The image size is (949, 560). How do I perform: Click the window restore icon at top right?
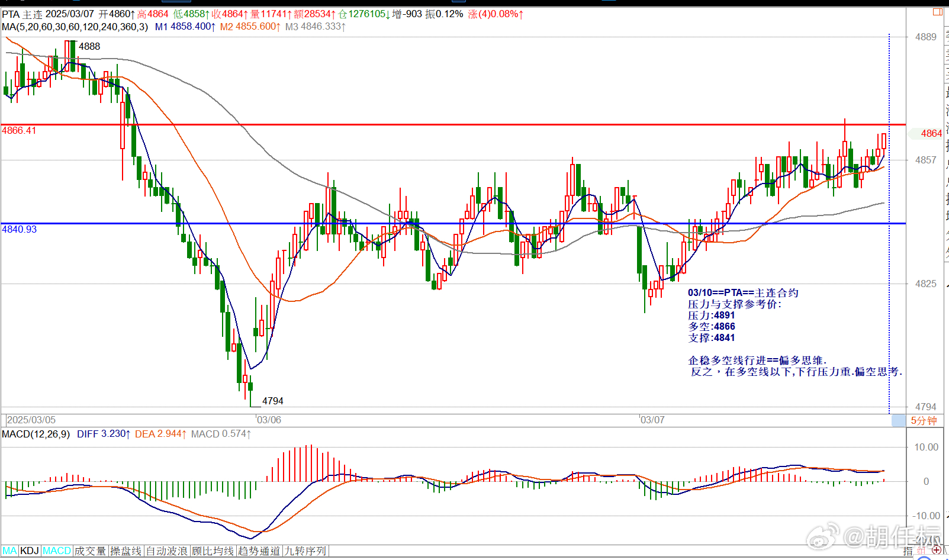coord(938,12)
